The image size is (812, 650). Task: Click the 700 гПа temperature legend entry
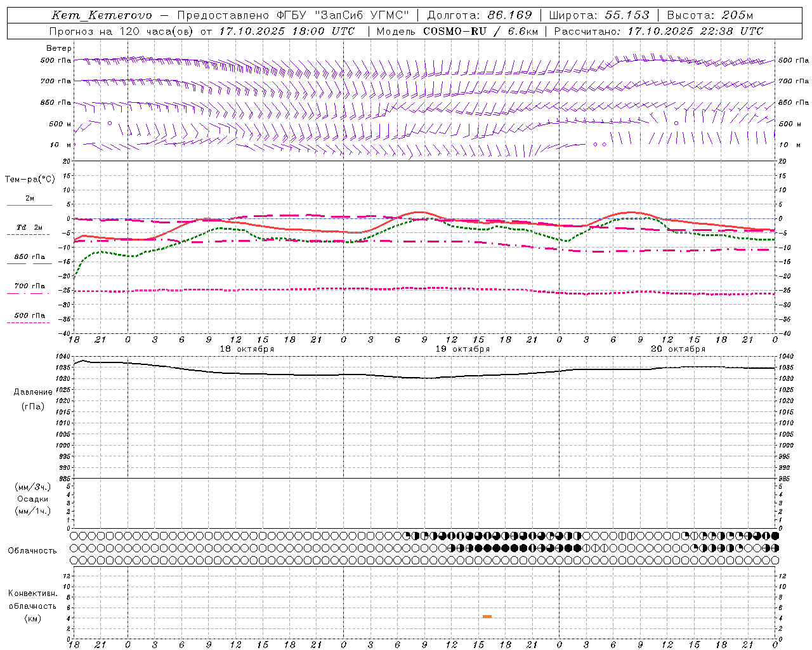pyautogui.click(x=30, y=286)
